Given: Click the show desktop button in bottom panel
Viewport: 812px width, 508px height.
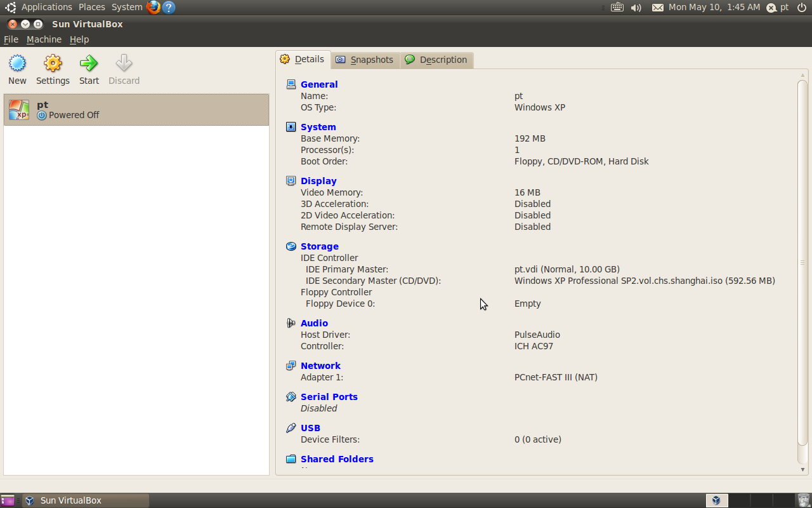Looking at the screenshot, I should tap(8, 500).
